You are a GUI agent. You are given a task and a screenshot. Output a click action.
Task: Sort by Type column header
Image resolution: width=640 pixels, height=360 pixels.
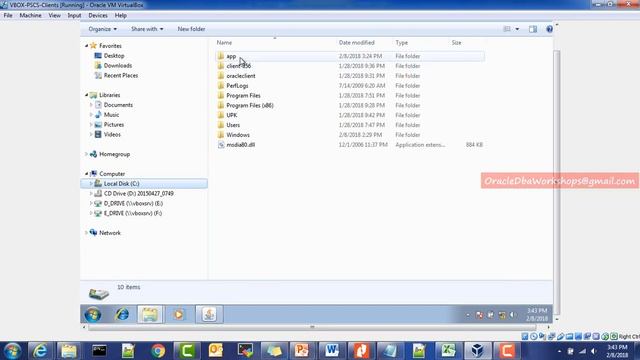click(x=402, y=42)
